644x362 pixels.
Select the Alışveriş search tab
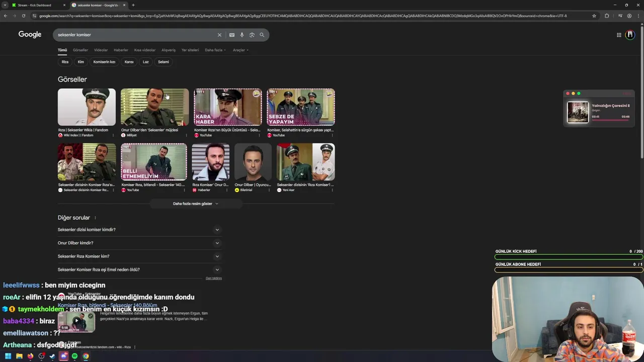[169, 50]
